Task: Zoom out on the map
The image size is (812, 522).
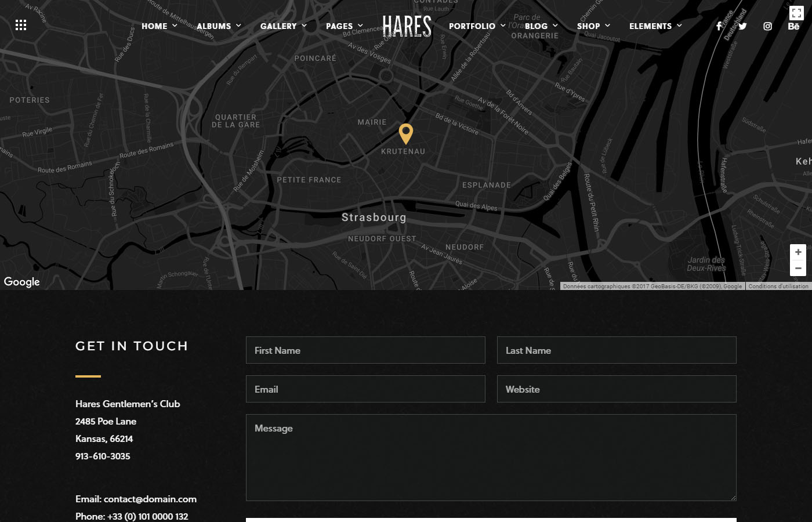Action: pyautogui.click(x=798, y=268)
